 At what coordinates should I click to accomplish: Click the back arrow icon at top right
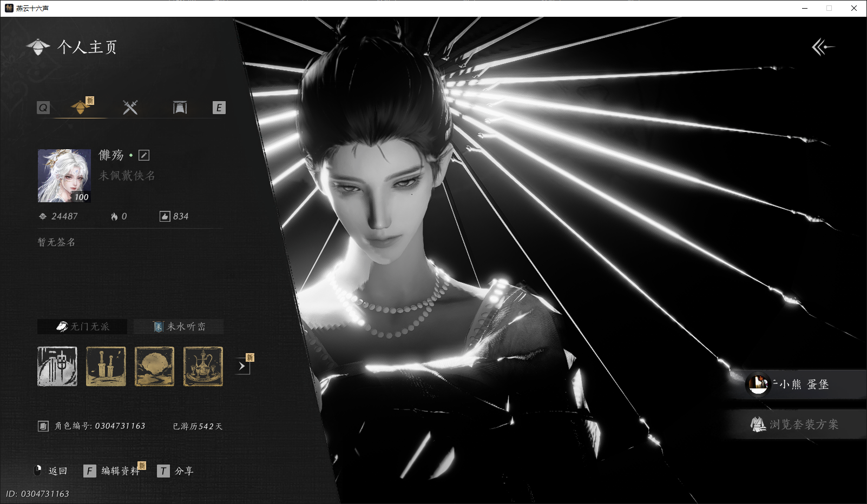pos(823,47)
